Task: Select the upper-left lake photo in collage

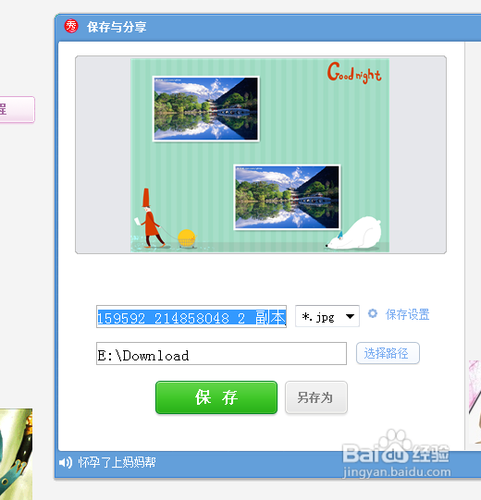Action: (x=206, y=109)
